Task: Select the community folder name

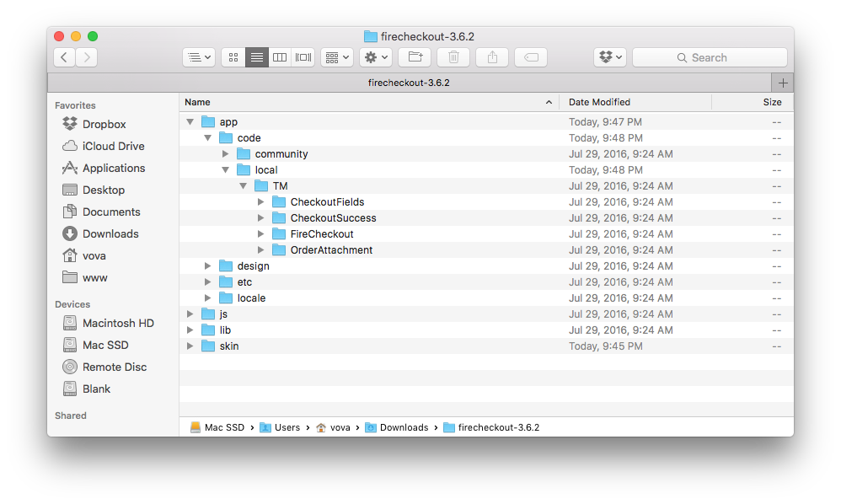Action: (x=281, y=154)
